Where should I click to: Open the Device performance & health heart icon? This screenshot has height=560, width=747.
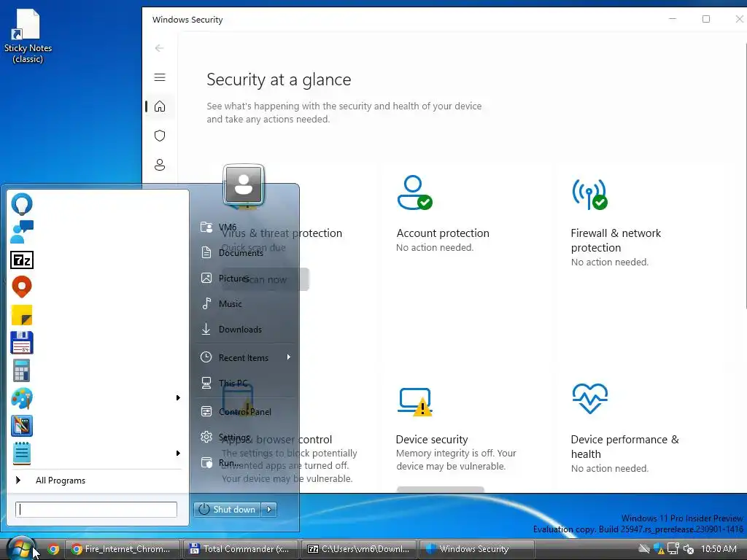[589, 399]
